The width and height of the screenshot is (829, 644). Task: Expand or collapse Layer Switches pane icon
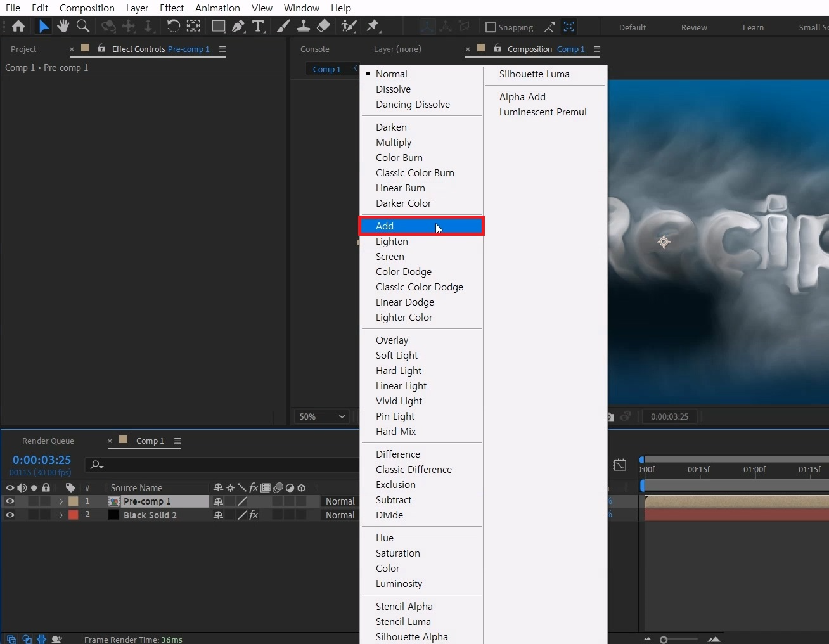pos(11,639)
